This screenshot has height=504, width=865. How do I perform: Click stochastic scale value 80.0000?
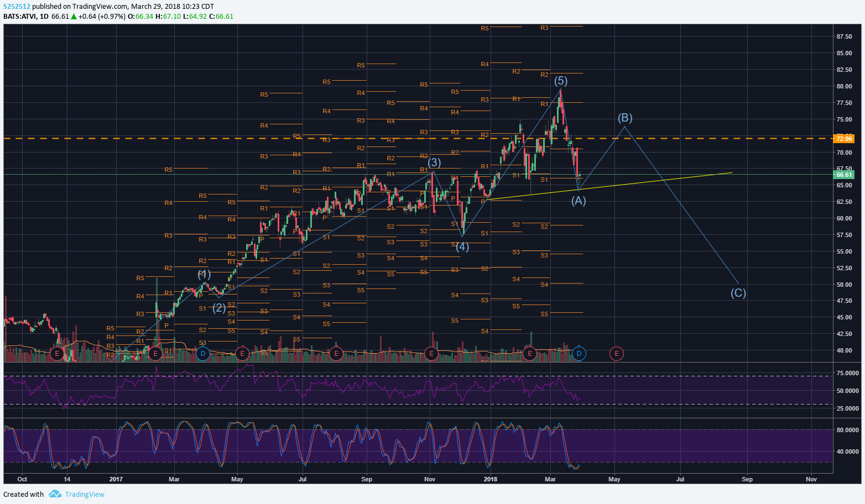tap(848, 430)
